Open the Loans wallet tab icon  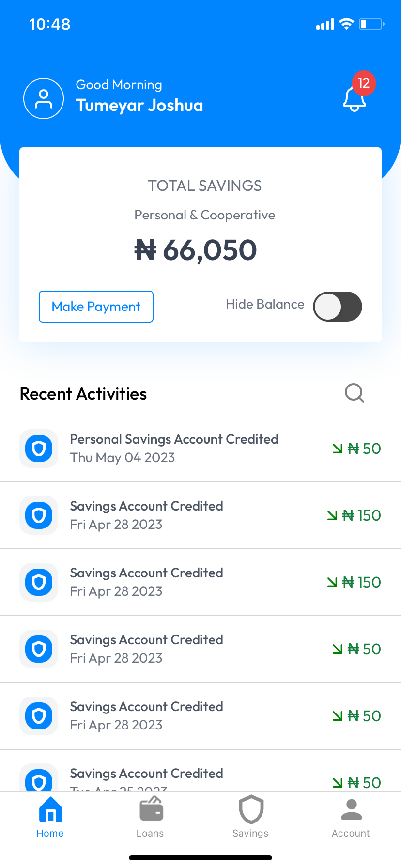point(151,810)
